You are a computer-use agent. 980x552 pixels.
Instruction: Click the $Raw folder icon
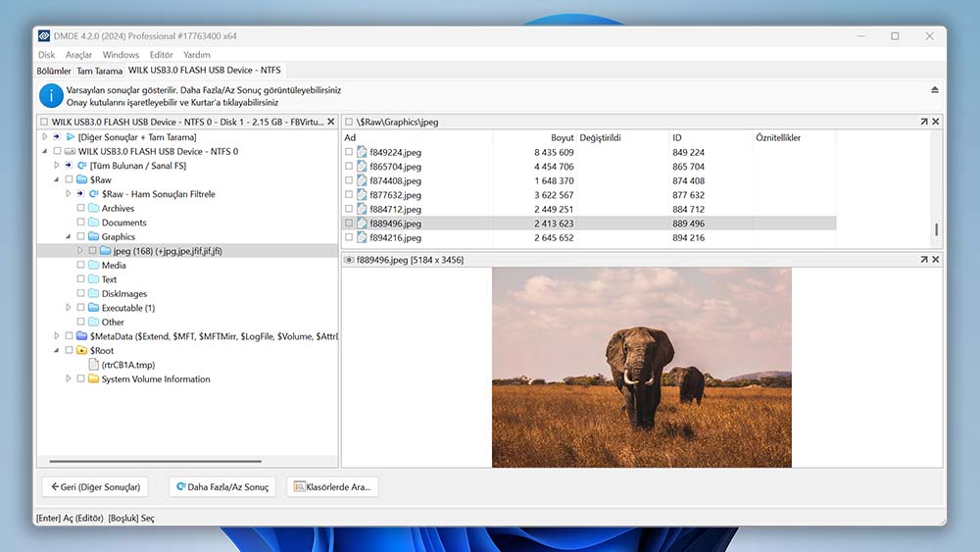(82, 179)
